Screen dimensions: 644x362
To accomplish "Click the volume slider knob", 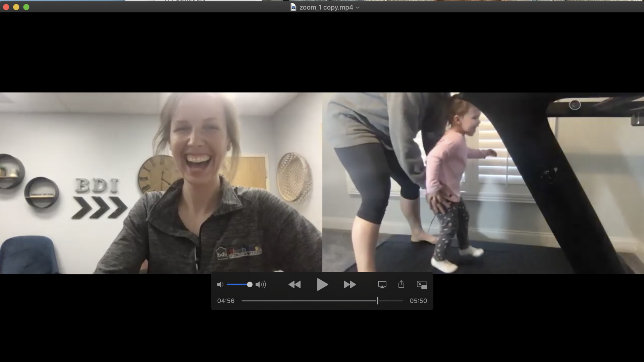I will point(250,285).
